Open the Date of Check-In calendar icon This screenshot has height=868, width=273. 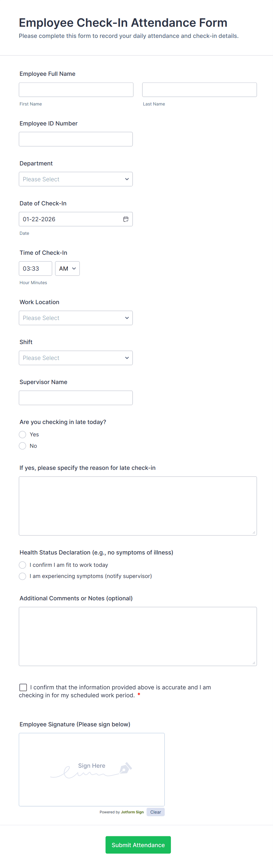tap(126, 219)
